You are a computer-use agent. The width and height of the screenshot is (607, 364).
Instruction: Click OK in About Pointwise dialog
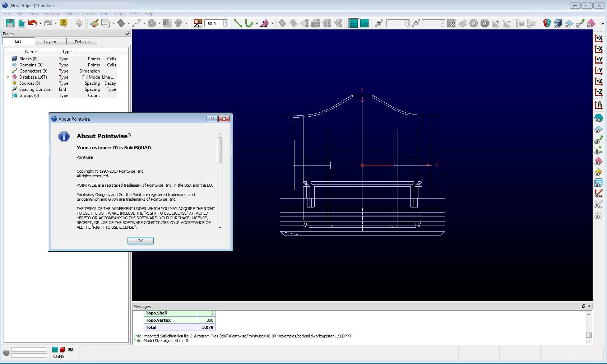(140, 241)
